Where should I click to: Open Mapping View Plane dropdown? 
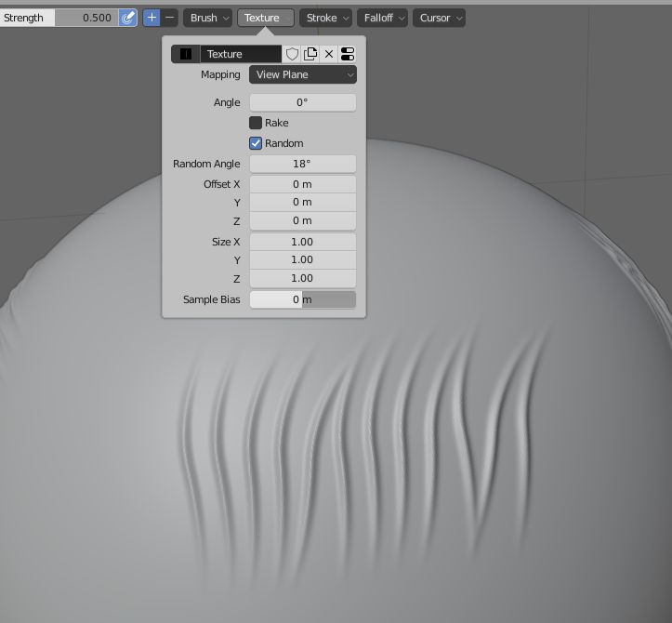coord(303,74)
